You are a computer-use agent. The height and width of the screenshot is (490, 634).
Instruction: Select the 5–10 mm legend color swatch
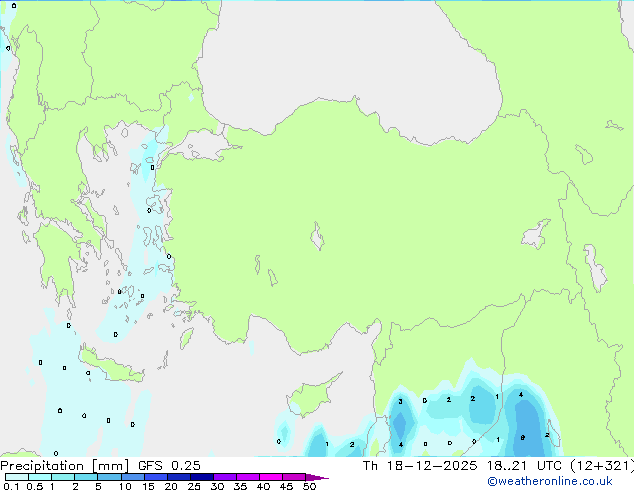(109, 477)
